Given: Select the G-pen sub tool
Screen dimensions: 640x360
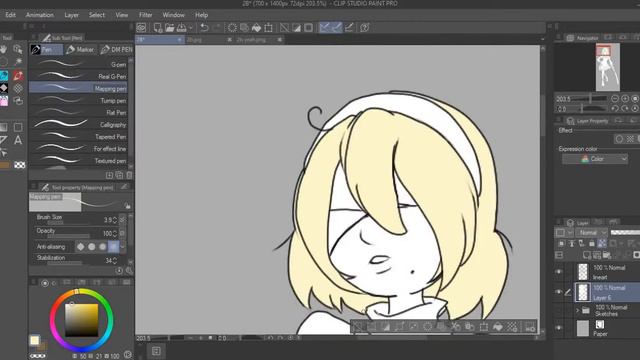Looking at the screenshot, I should click(78, 64).
